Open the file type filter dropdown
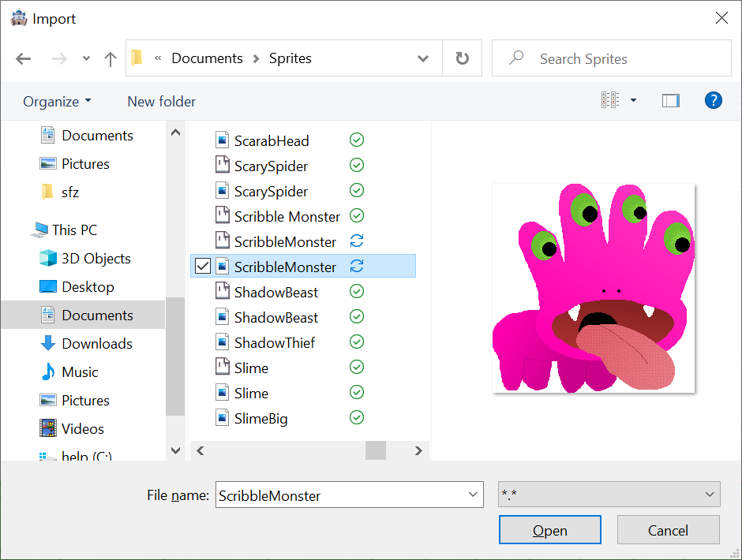 [609, 495]
